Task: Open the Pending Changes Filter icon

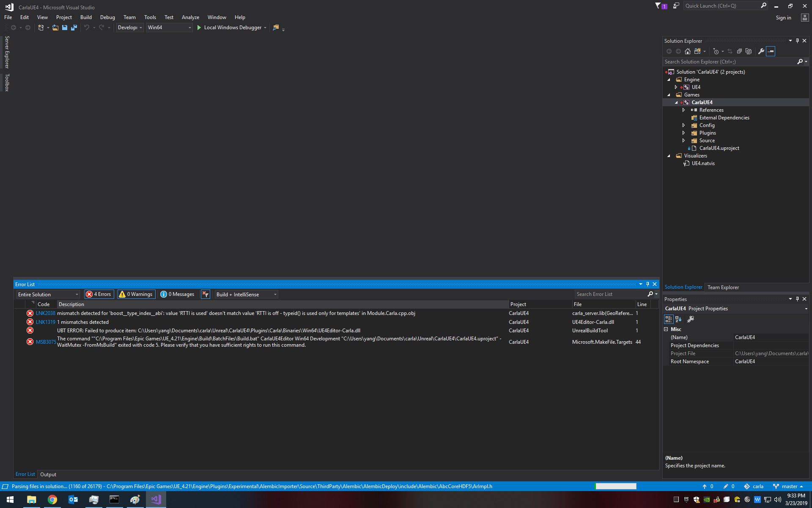Action: [x=716, y=51]
